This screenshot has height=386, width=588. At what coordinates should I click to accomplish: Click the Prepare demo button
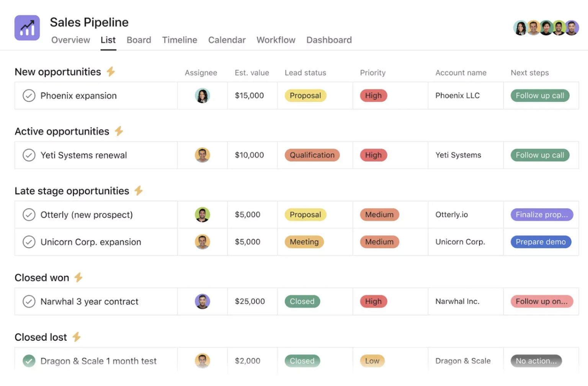[x=541, y=242]
